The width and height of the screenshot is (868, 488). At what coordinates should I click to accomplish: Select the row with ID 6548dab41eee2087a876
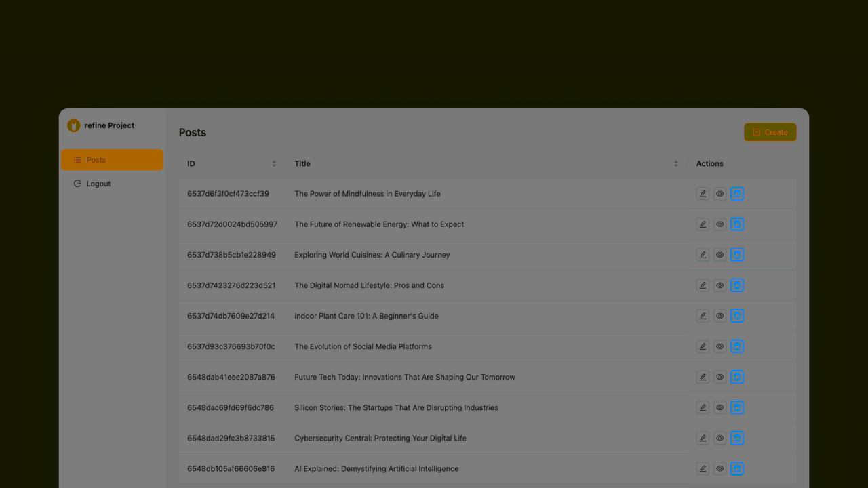click(x=231, y=377)
